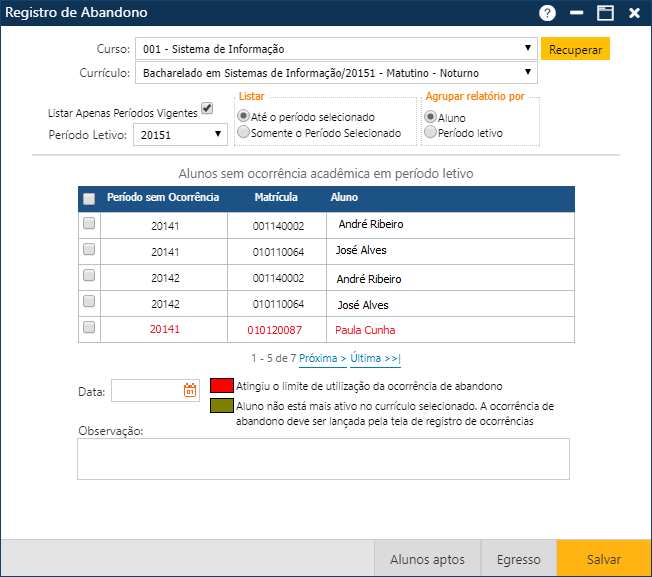The image size is (652, 577).
Task: Jump to Última page link
Action: click(x=375, y=358)
